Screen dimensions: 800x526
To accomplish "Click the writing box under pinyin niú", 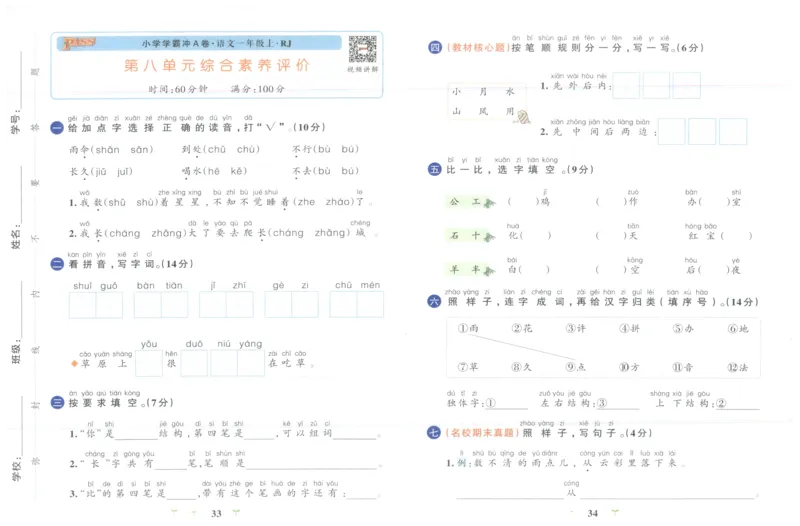I will pos(224,364).
